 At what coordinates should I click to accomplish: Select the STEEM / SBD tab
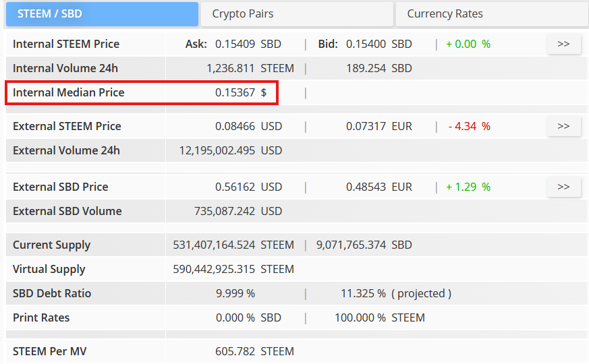click(x=101, y=14)
